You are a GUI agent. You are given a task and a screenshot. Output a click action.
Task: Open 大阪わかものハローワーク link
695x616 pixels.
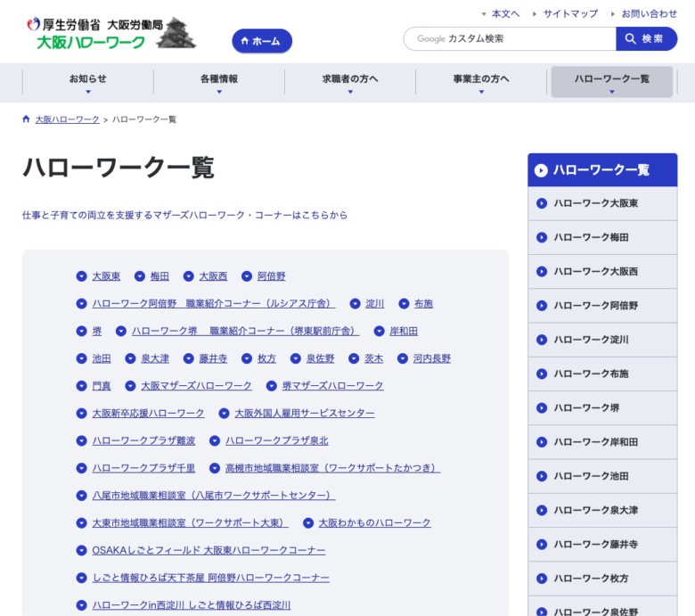click(x=374, y=523)
